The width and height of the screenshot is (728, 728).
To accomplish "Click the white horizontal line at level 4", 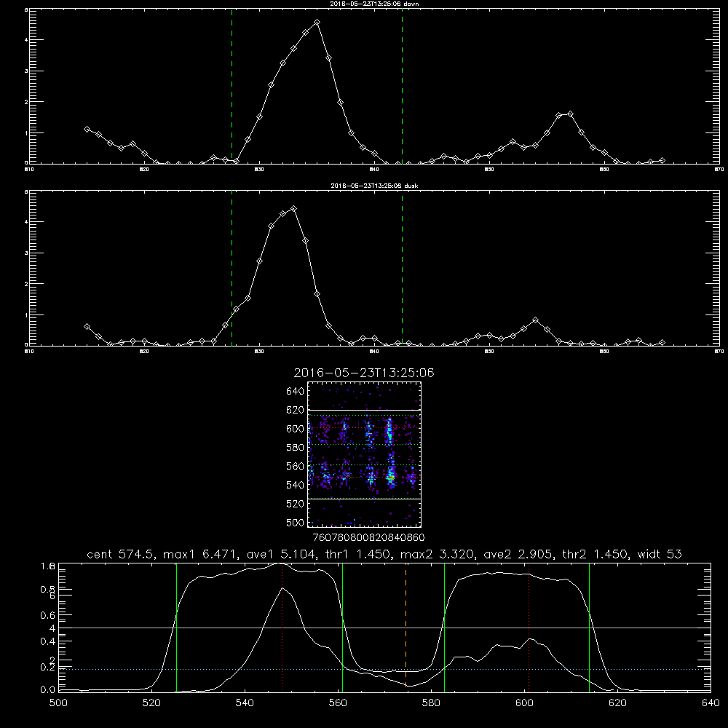I will pos(384,628).
